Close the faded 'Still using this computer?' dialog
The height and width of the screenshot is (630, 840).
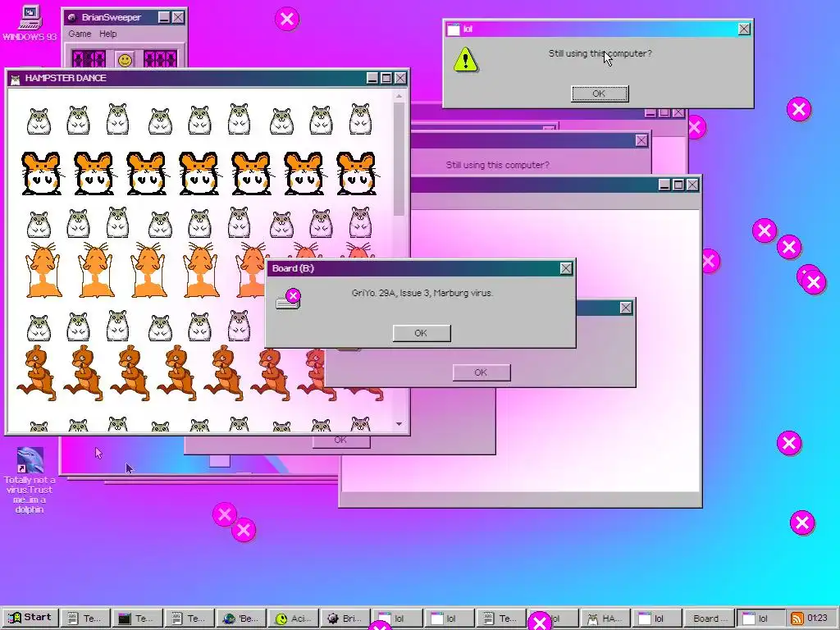pyautogui.click(x=641, y=140)
